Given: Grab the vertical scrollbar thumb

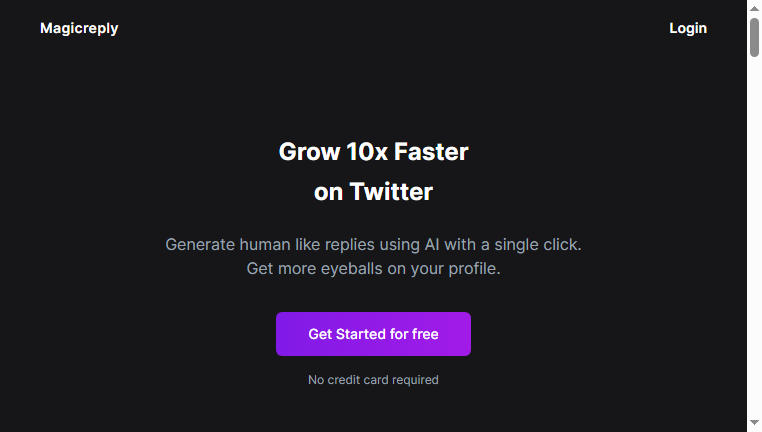Looking at the screenshot, I should 754,37.
